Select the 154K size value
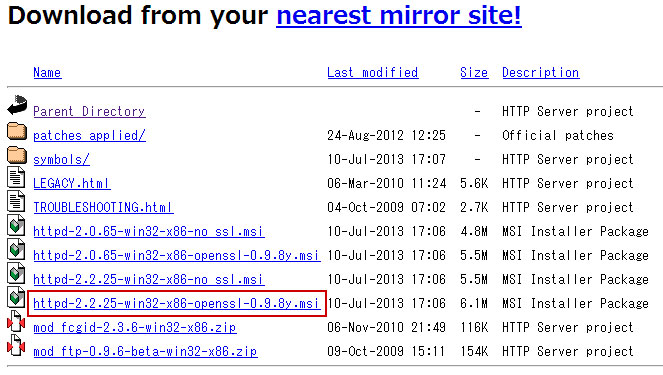The image size is (663, 375). pos(474,352)
